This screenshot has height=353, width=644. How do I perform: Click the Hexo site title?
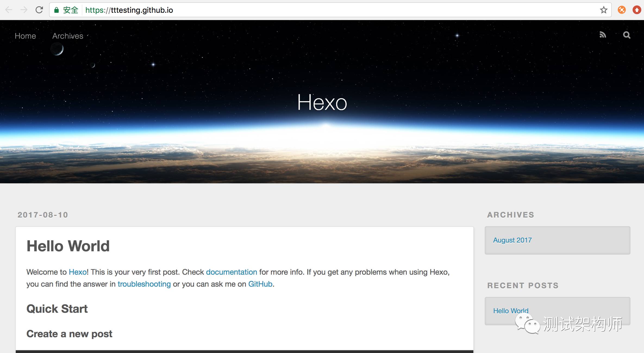click(322, 103)
